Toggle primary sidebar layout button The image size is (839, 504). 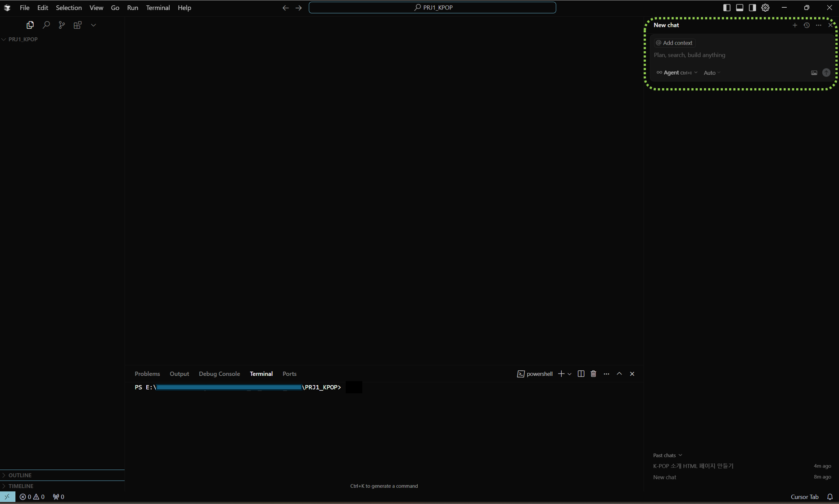coord(727,8)
